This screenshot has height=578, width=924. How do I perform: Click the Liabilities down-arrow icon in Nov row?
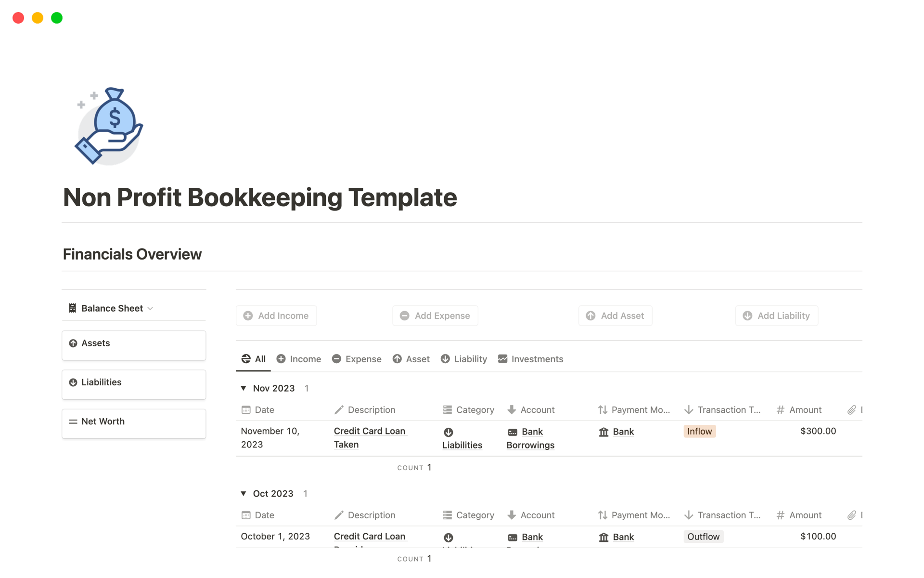(x=448, y=432)
